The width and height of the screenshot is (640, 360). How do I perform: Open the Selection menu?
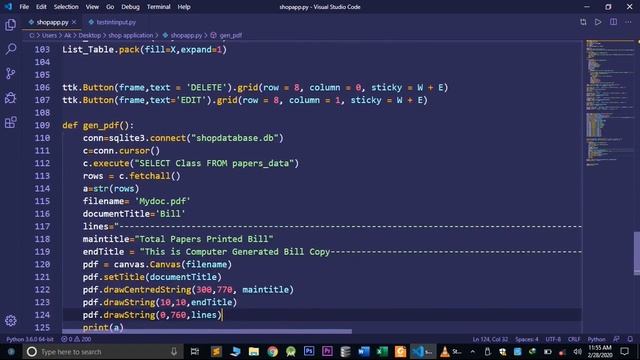66,7
